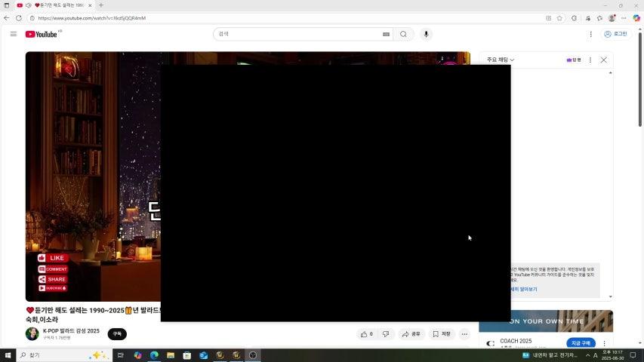The height and width of the screenshot is (362, 644).
Task: Open more actions ellipsis below video
Action: tap(464, 334)
